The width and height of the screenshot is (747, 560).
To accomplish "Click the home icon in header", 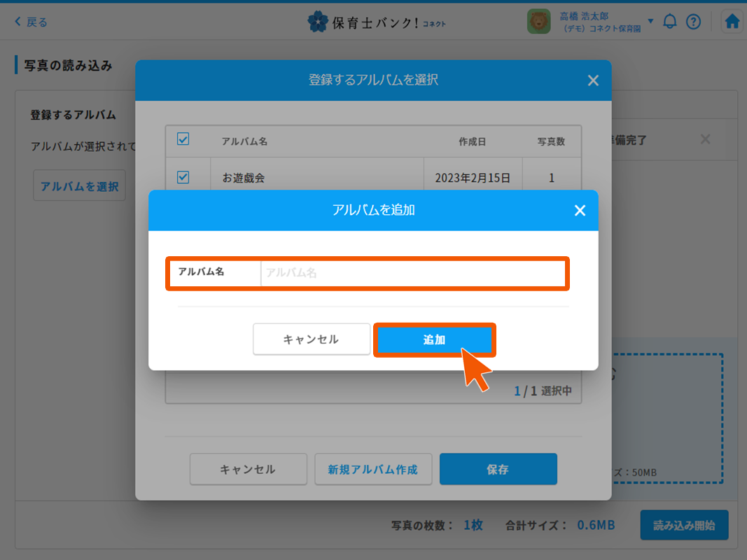I will coord(732,22).
